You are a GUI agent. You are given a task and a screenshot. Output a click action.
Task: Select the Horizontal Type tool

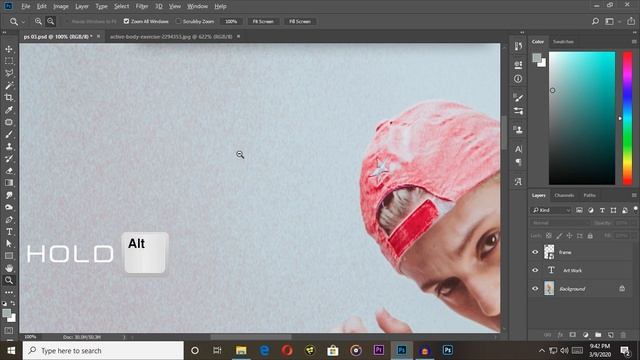(x=9, y=232)
